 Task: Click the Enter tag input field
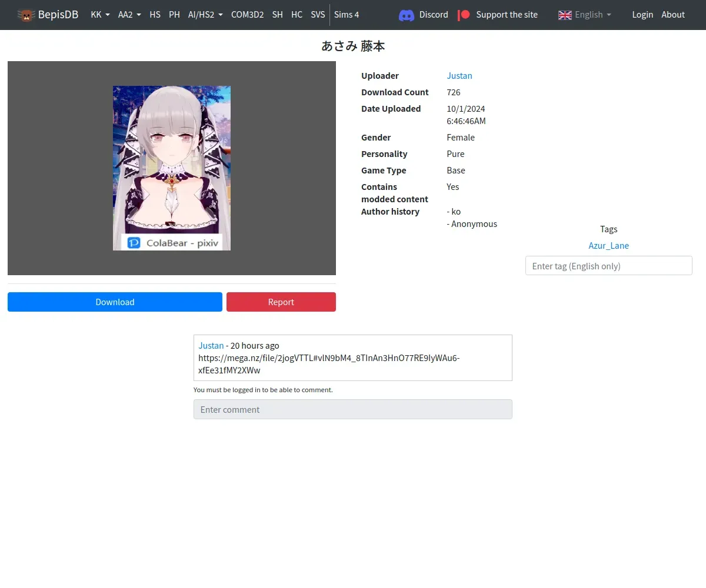(x=608, y=265)
